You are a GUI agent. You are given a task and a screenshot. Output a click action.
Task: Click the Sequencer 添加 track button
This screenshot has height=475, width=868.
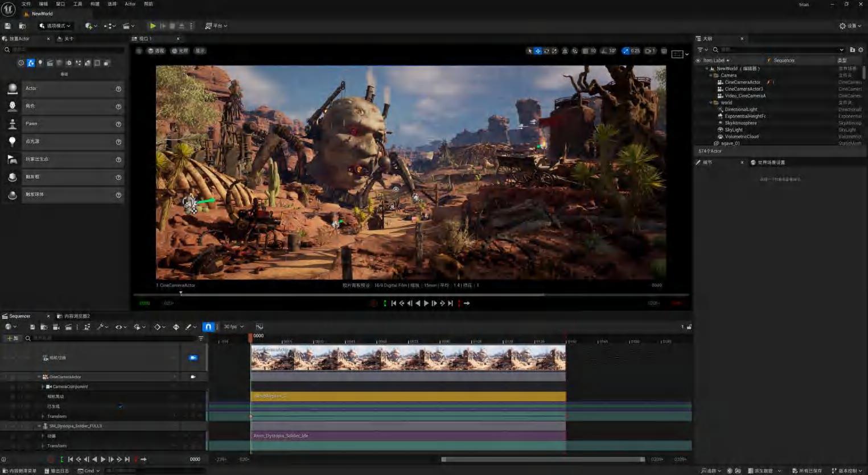pyautogui.click(x=11, y=338)
